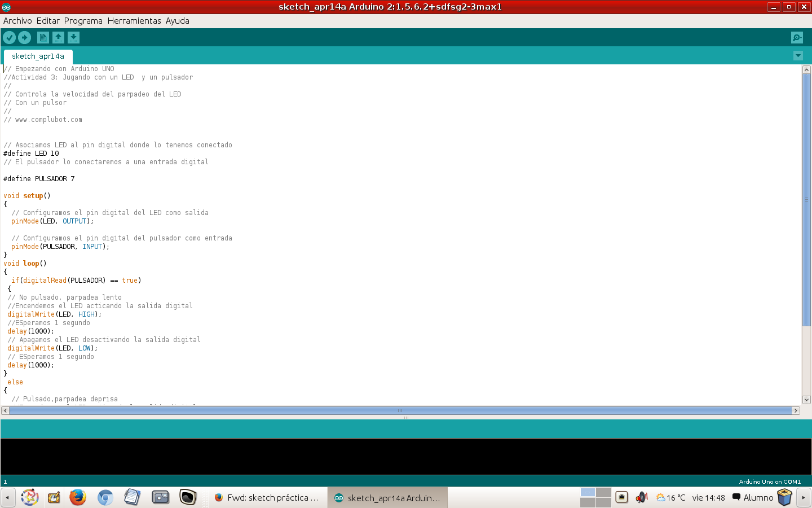812x508 pixels.
Task: Create a new sketch with the New icon
Action: 43,37
